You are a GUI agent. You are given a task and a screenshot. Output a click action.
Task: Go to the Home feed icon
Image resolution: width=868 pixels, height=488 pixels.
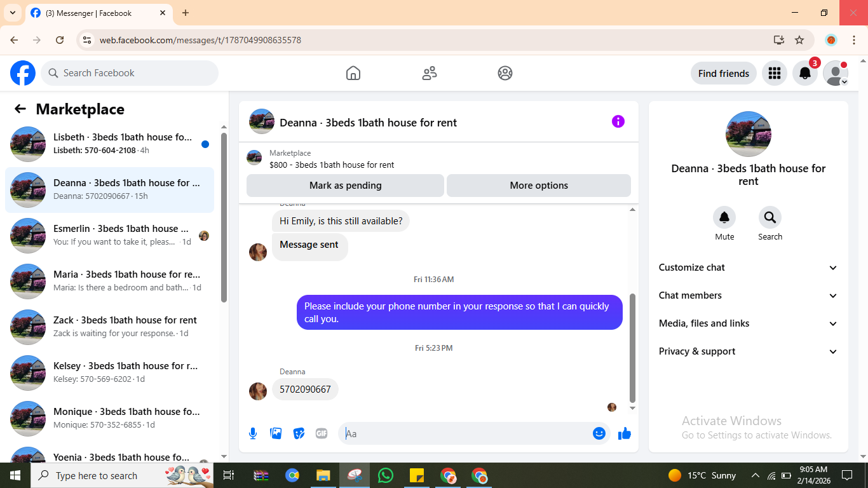[353, 73]
